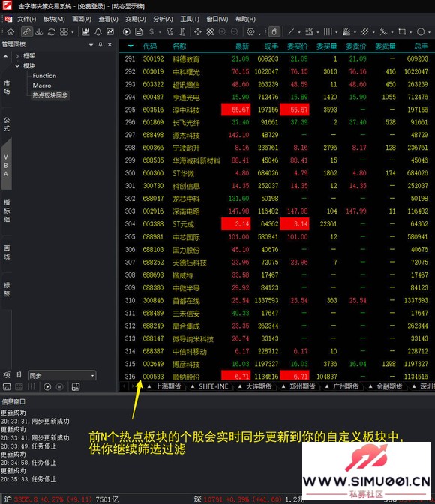Click the settings gear toolbar icon
Screen dimensions: 435x504
tap(250, 31)
